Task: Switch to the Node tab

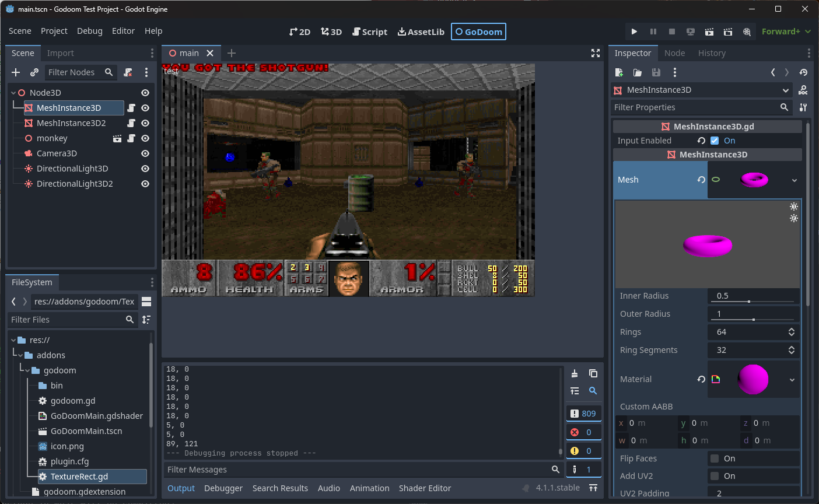Action: pos(675,53)
